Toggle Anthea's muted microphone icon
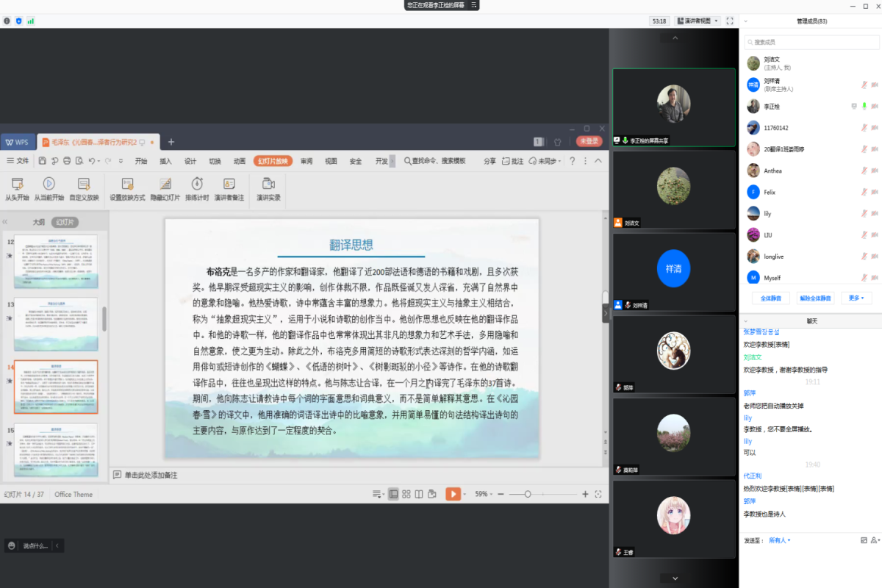882x588 pixels. pos(864,171)
